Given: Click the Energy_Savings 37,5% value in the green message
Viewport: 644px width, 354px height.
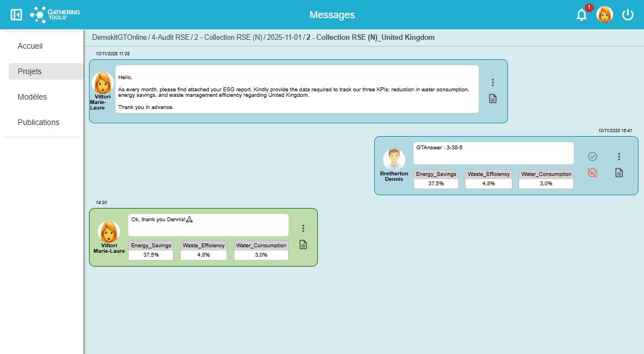Looking at the screenshot, I should click(151, 255).
